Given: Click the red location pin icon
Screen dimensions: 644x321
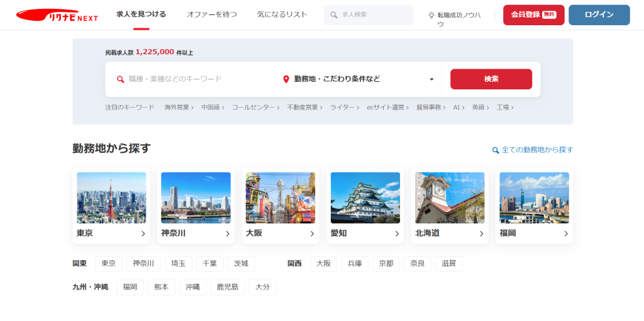Looking at the screenshot, I should [x=286, y=79].
